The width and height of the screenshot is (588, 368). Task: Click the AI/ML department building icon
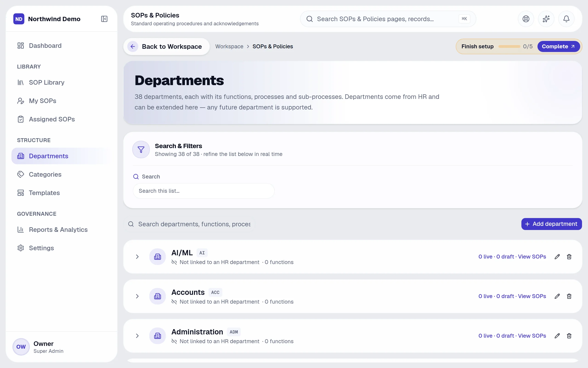click(157, 256)
